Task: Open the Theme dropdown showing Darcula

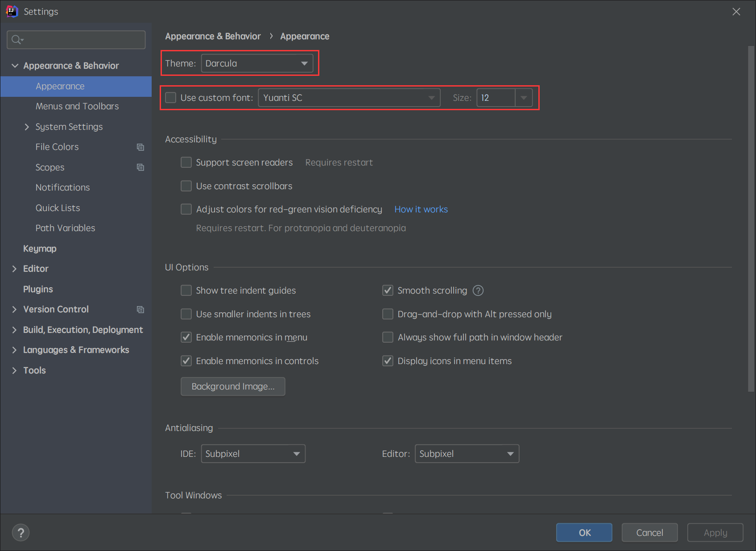Action: [257, 63]
